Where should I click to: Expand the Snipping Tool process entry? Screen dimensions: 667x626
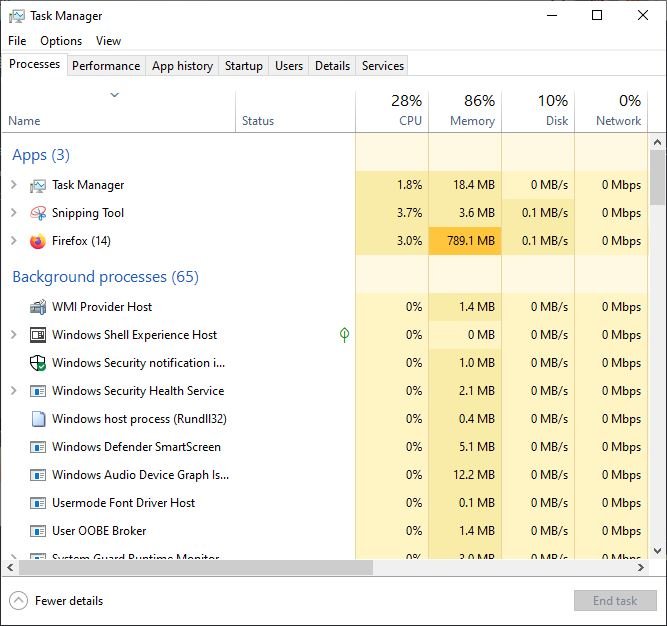(x=13, y=213)
